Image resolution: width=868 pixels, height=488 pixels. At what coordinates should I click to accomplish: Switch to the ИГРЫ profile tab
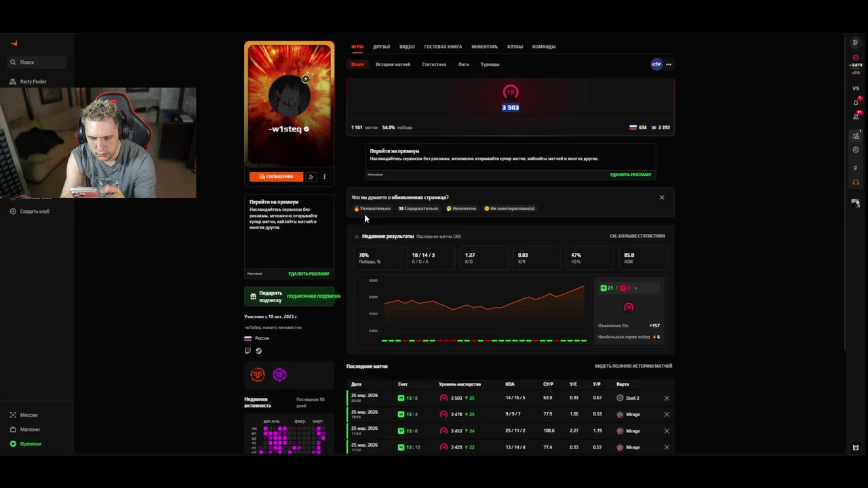357,47
